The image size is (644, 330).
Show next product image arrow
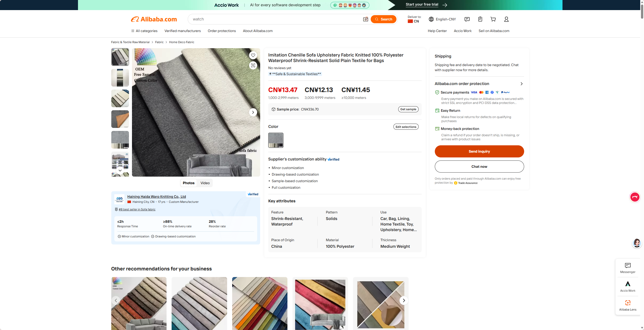click(253, 112)
